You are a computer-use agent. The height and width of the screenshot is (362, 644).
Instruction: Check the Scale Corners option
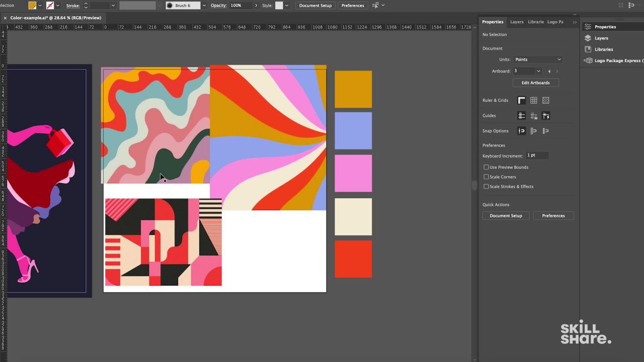486,176
